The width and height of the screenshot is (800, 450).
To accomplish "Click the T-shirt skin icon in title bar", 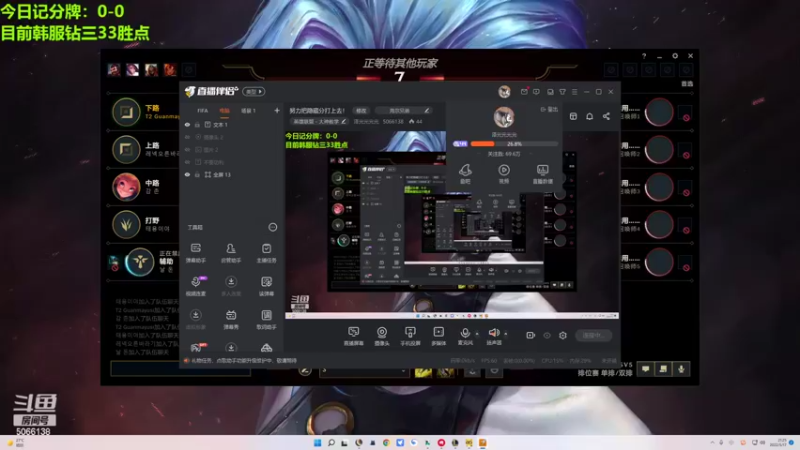I will tap(562, 92).
